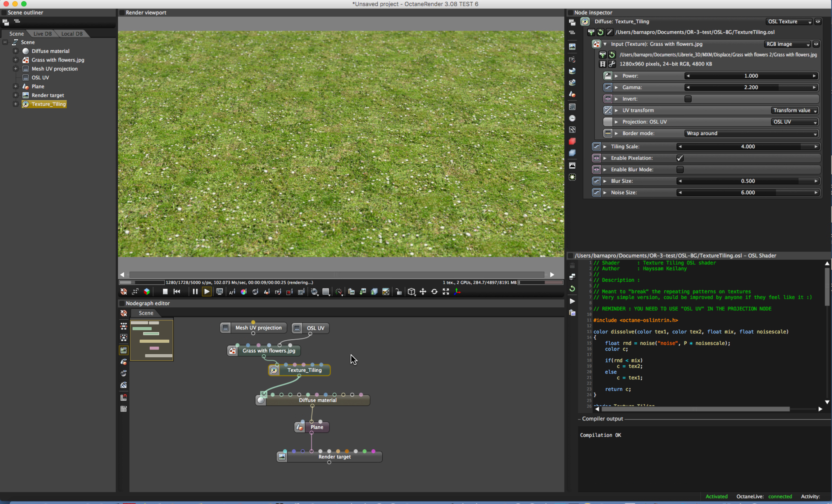Uncheck Enable Pixelation checkbox
Image resolution: width=832 pixels, height=504 pixels.
[680, 158]
